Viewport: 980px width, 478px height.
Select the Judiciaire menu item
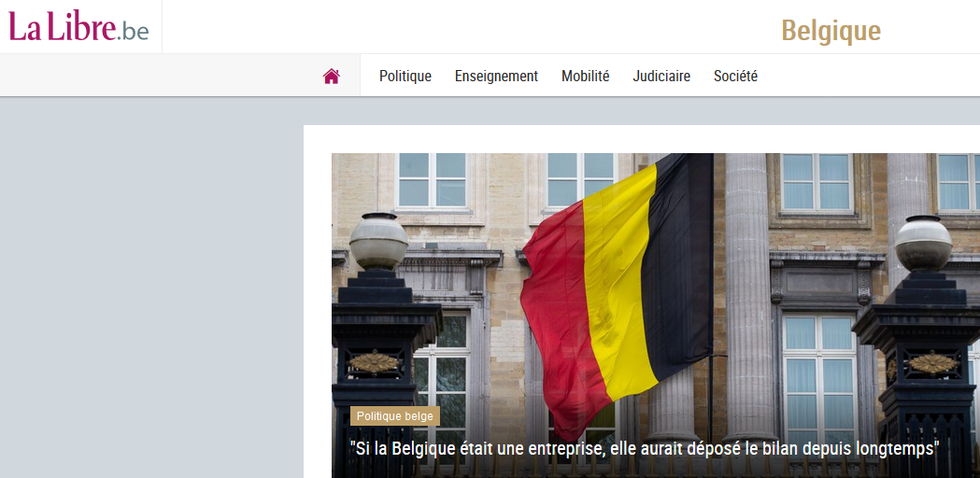tap(661, 77)
